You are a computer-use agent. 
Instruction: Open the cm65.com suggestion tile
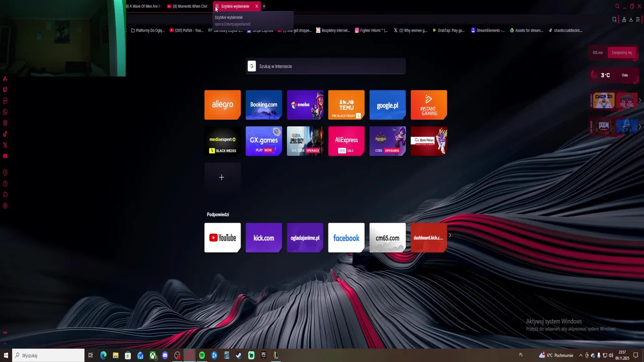[387, 237]
